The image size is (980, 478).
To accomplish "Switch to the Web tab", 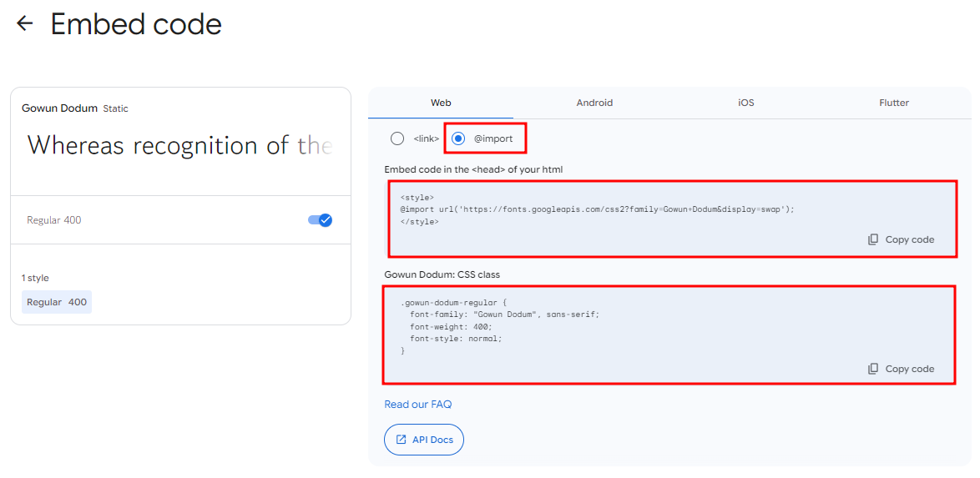I will point(441,103).
